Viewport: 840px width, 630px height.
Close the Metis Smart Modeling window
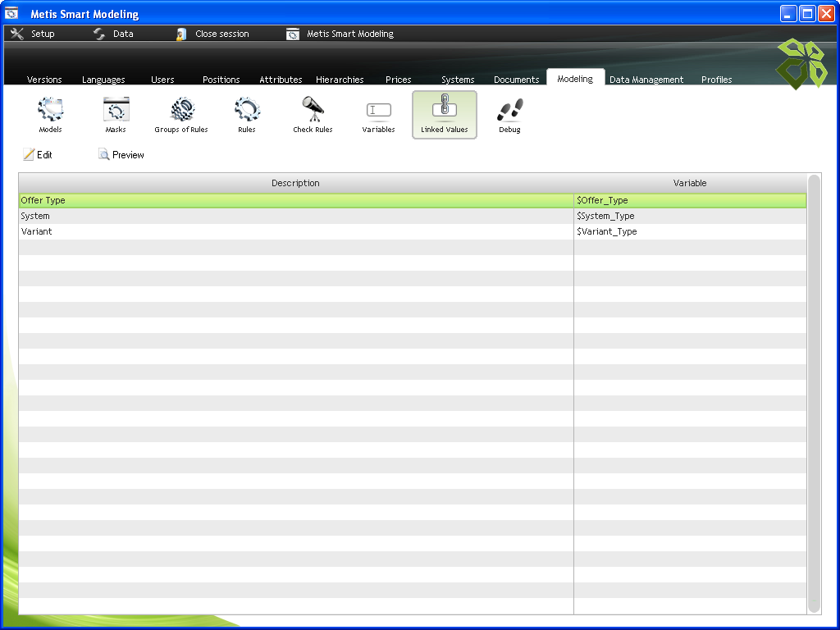pos(827,13)
